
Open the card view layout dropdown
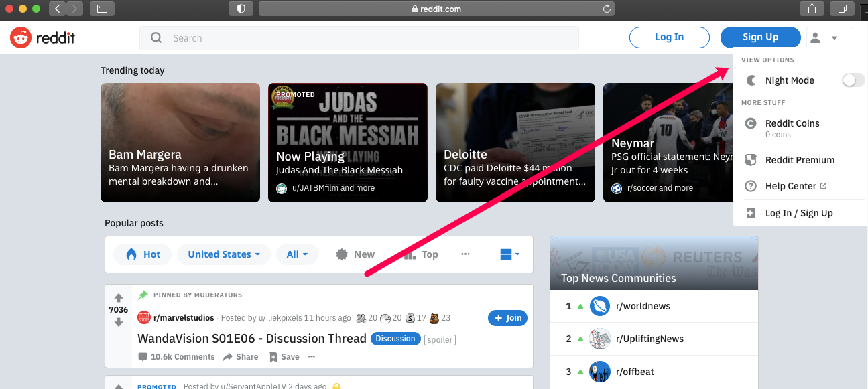tap(509, 254)
